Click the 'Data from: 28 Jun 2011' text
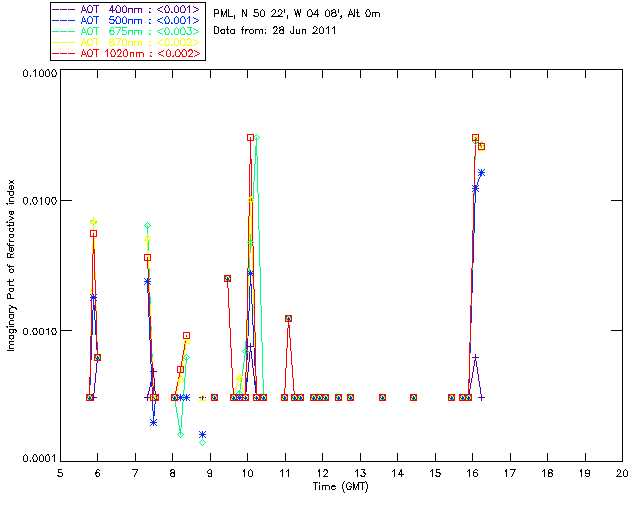Screen dimensions: 640x512 (x=275, y=30)
